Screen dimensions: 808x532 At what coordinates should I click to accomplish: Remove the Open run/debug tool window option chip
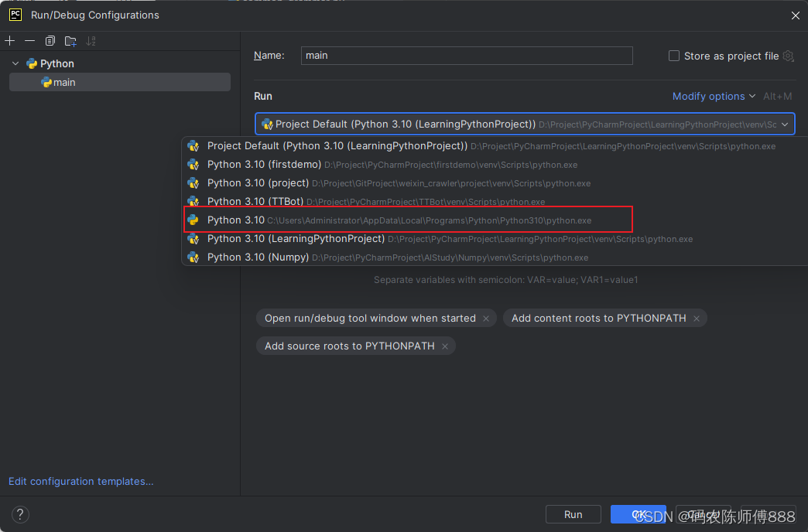coord(486,319)
